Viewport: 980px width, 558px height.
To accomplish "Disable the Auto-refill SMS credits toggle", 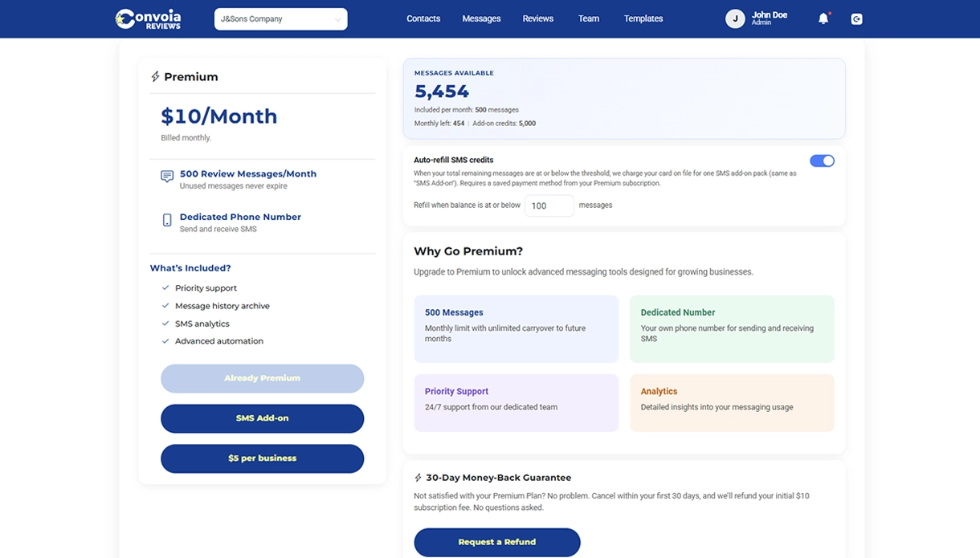I will coord(822,161).
